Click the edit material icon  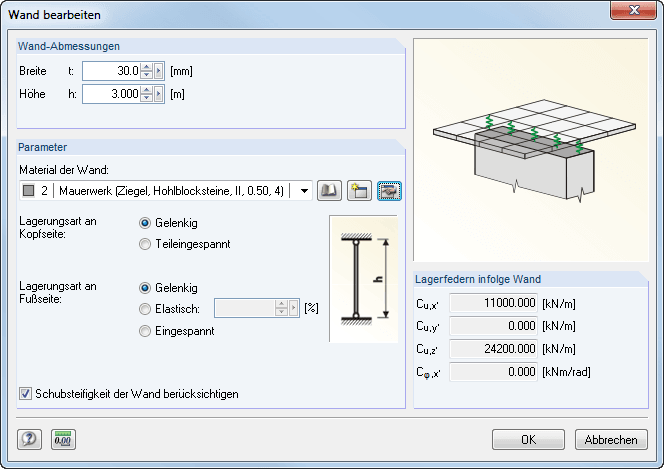pos(388,190)
